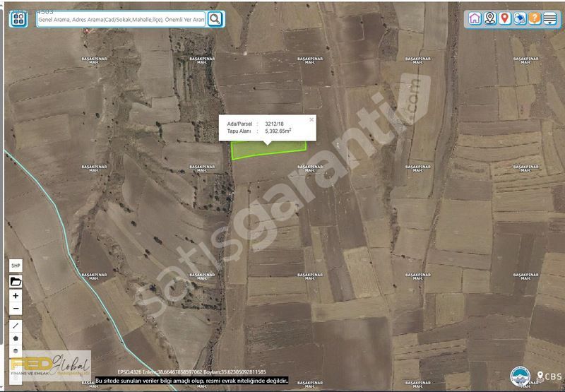Go to home map view icon
565x392 pixels.
coord(475,18)
